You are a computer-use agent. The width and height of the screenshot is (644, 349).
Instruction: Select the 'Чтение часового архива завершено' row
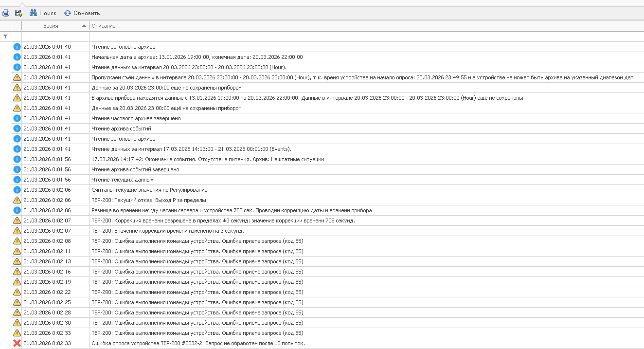point(136,118)
